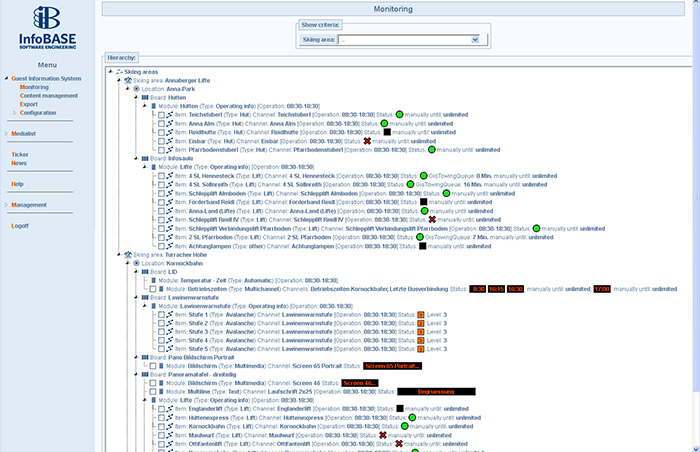Click the 17:00 time badge

(x=602, y=289)
